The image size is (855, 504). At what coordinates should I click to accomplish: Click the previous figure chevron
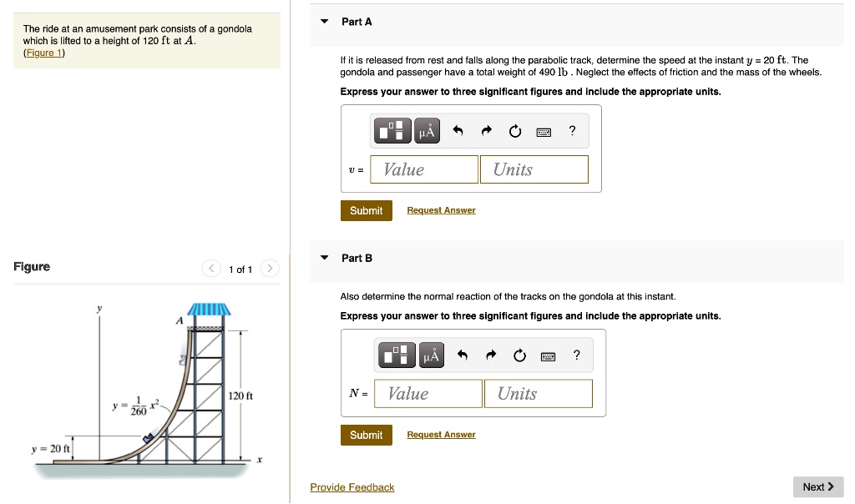click(211, 269)
